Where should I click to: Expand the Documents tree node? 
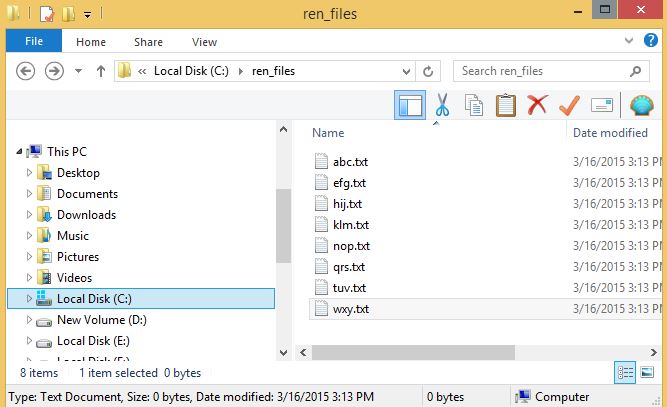29,194
